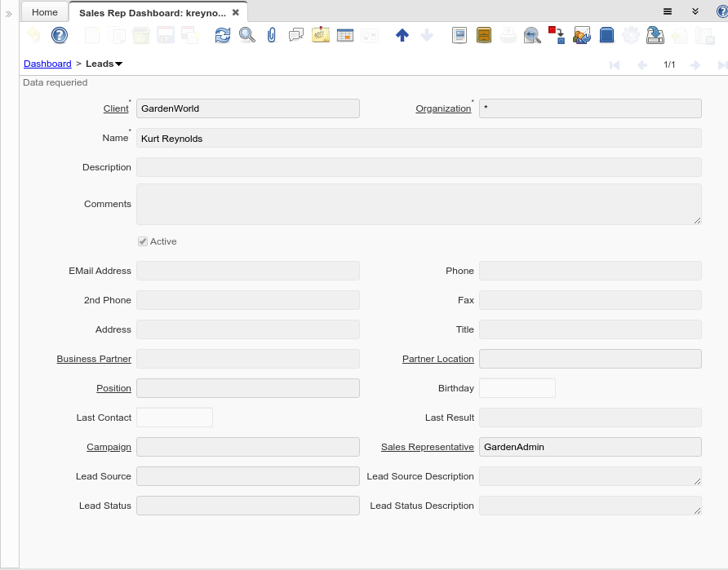Expand the left side panel chevron
Screen dimensions: 728x570
(9, 14)
